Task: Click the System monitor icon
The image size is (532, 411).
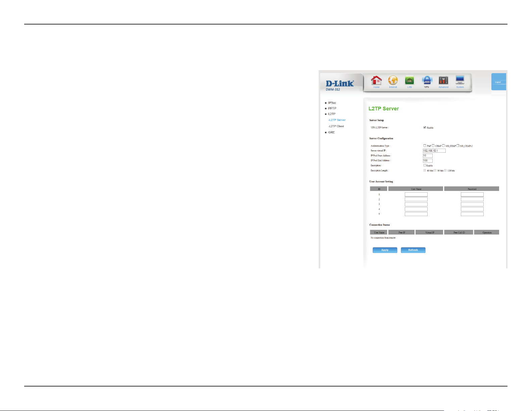Action: click(460, 81)
